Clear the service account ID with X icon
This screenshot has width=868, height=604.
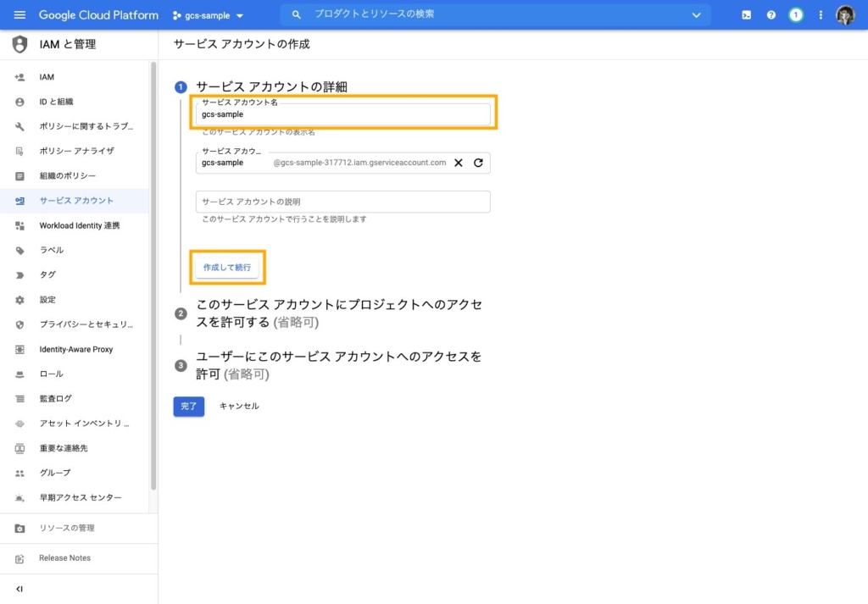coord(459,163)
